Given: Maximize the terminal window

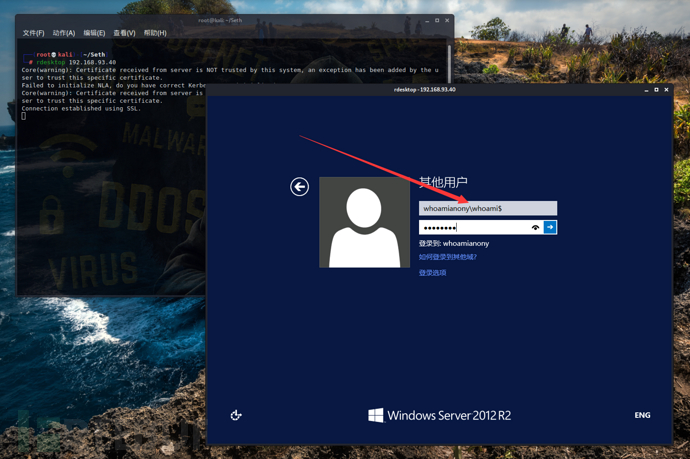Looking at the screenshot, I should pos(437,21).
